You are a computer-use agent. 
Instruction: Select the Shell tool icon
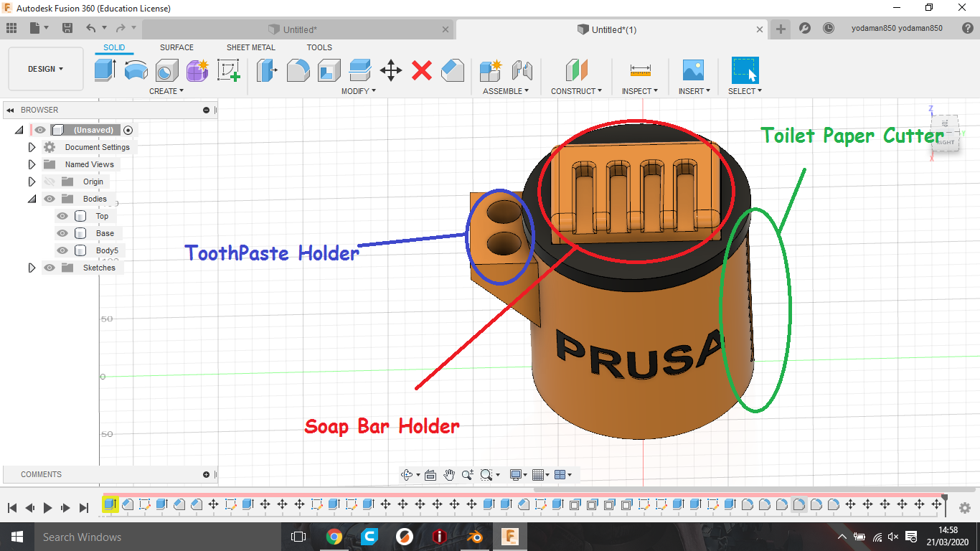coord(329,70)
